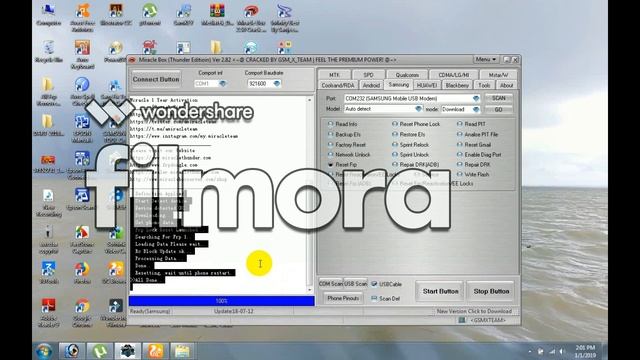640x360 pixels.
Task: Select Factory Reset option
Action: (x=346, y=144)
